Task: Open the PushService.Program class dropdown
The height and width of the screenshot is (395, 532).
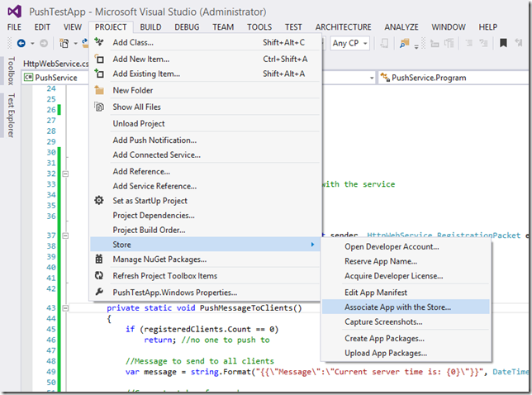Action: tap(454, 78)
